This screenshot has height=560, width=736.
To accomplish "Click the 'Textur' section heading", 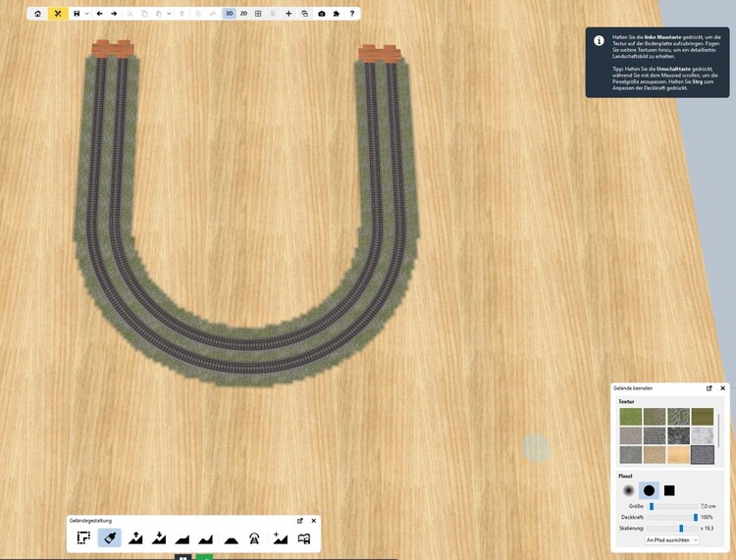I will [626, 401].
